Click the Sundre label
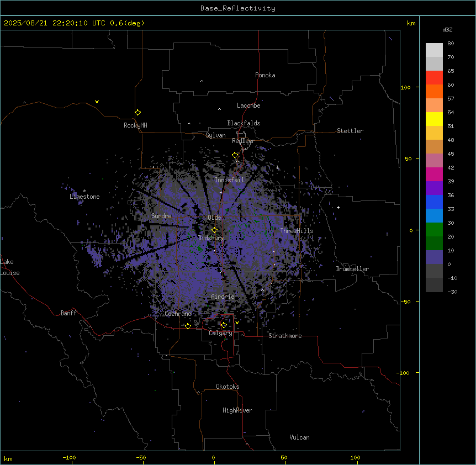The height and width of the screenshot is (465, 476). tap(161, 216)
